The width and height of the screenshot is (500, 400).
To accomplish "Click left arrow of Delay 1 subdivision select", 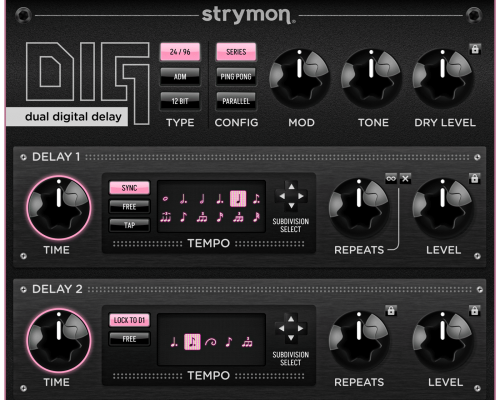I will point(282,196).
